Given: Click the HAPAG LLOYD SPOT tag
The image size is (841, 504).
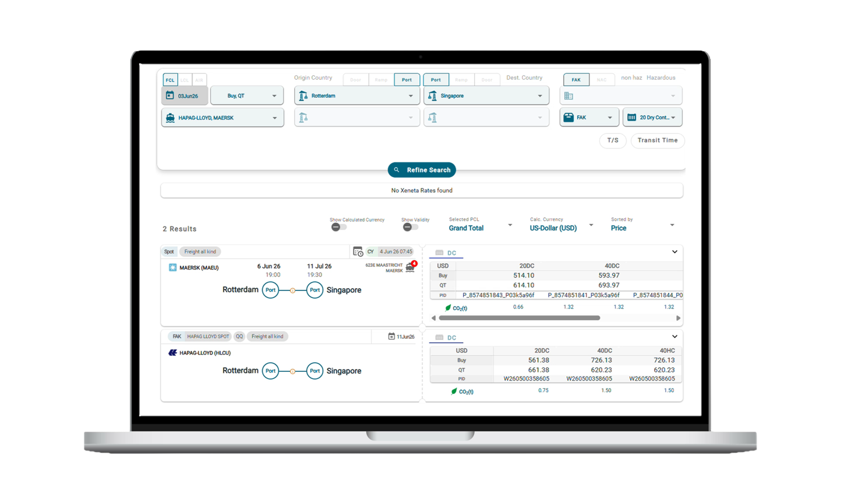Looking at the screenshot, I should click(208, 336).
